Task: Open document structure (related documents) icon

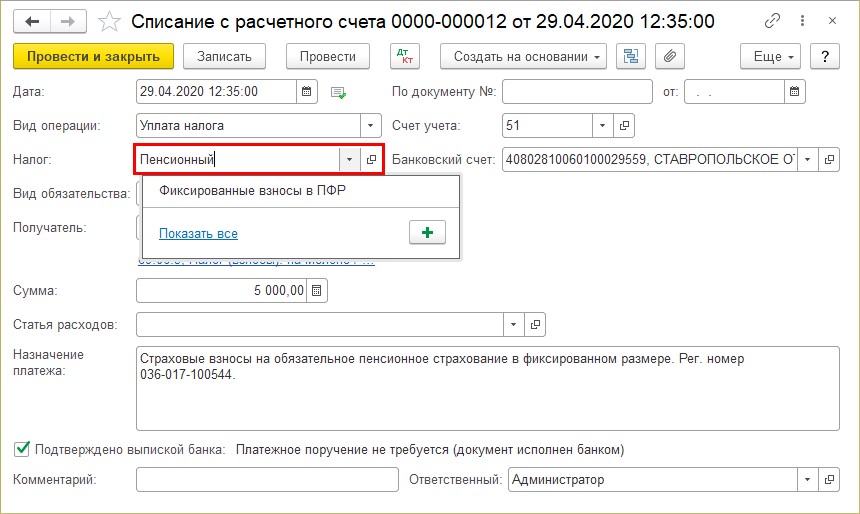Action: pyautogui.click(x=631, y=57)
